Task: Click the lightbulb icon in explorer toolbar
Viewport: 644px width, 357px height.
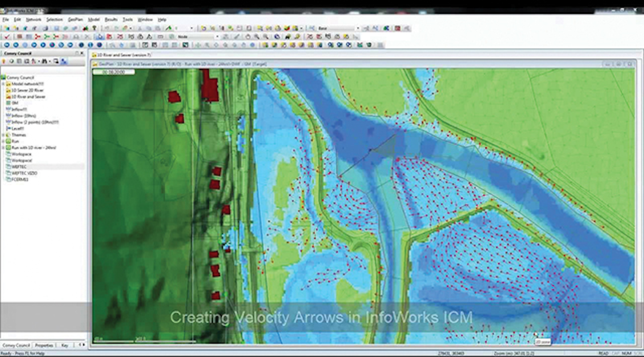Action: [x=4, y=61]
